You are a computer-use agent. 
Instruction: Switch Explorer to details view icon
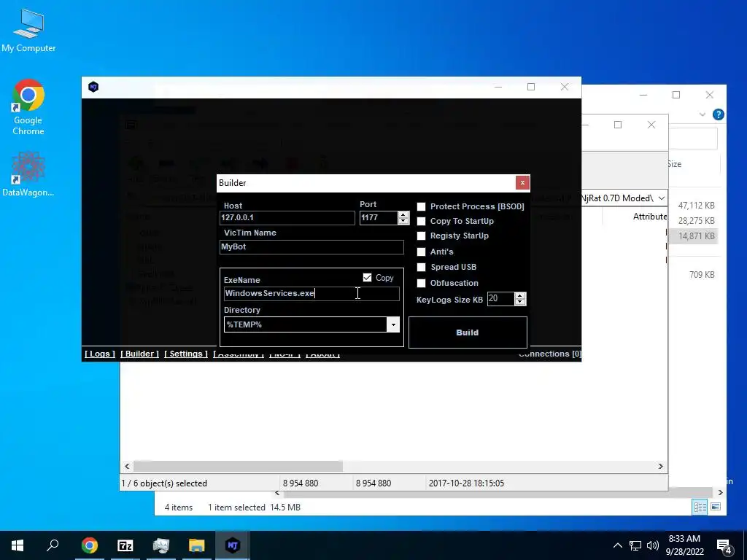[700, 507]
